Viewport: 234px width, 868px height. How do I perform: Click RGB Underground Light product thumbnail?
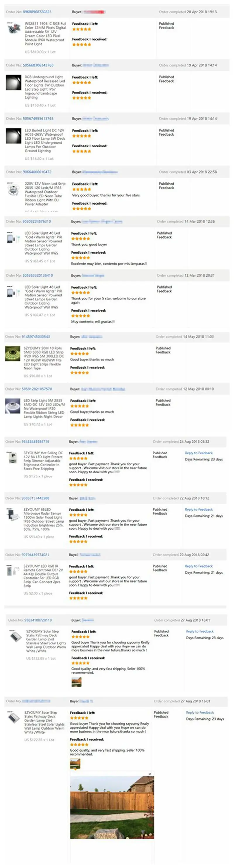[x=13, y=83]
